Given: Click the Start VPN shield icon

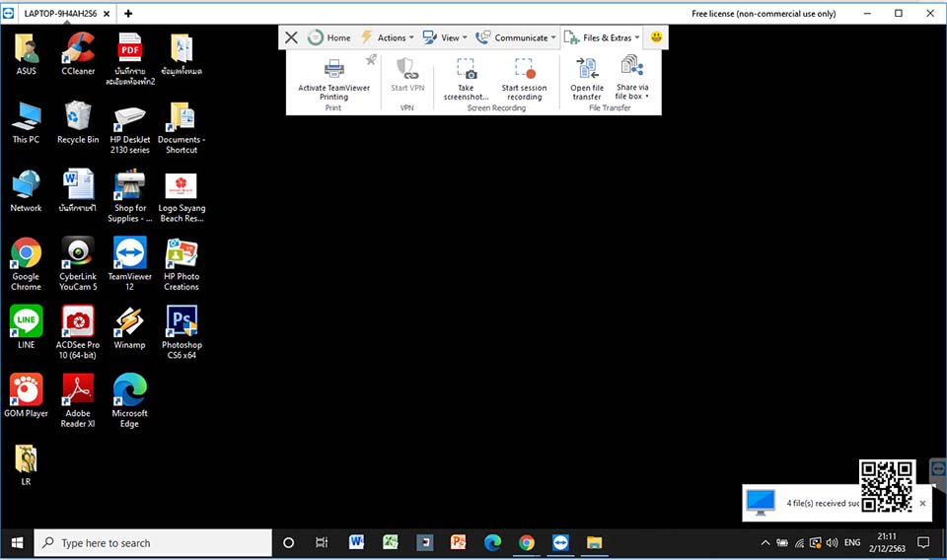Looking at the screenshot, I should (407, 68).
